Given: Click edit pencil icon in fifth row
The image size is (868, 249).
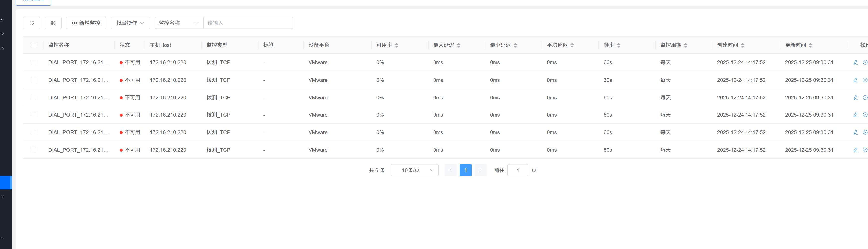Looking at the screenshot, I should (856, 132).
